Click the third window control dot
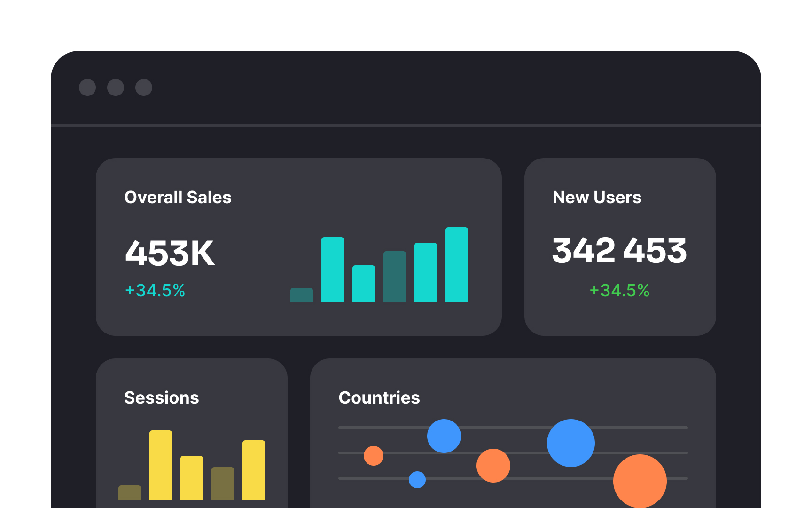The width and height of the screenshot is (812, 508). coord(144,87)
